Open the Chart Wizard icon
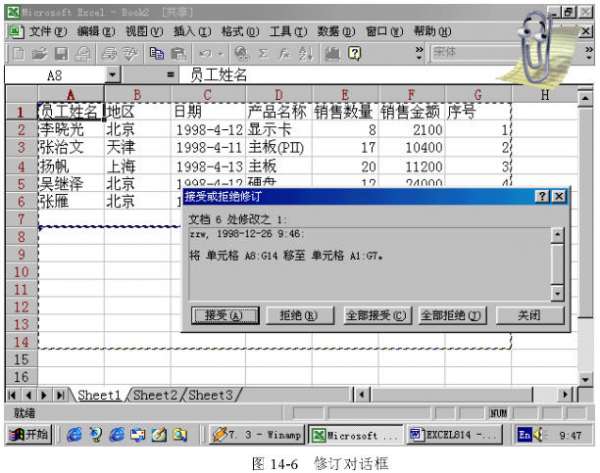The height and width of the screenshot is (473, 600). coord(330,51)
